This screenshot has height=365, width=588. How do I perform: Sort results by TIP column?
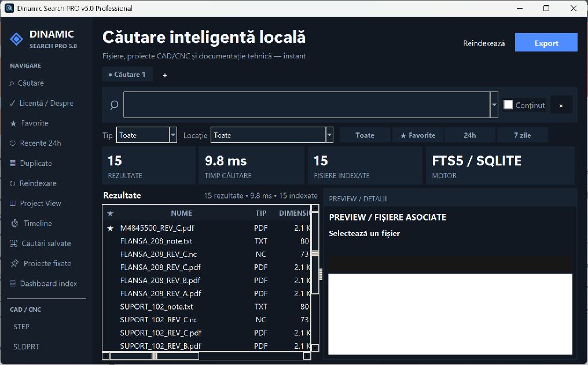pos(260,213)
